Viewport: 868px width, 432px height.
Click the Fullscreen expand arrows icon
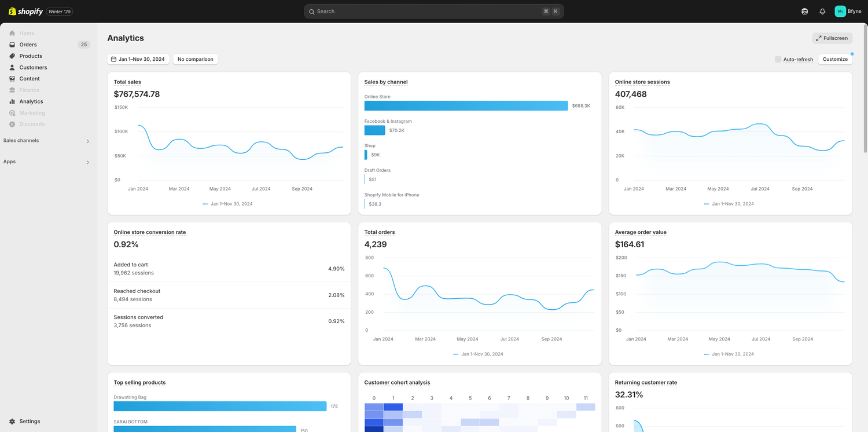coord(818,38)
